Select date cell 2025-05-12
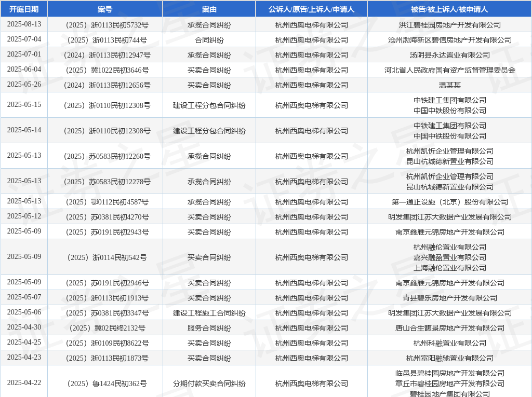This screenshot has height=397, width=532. 24,216
